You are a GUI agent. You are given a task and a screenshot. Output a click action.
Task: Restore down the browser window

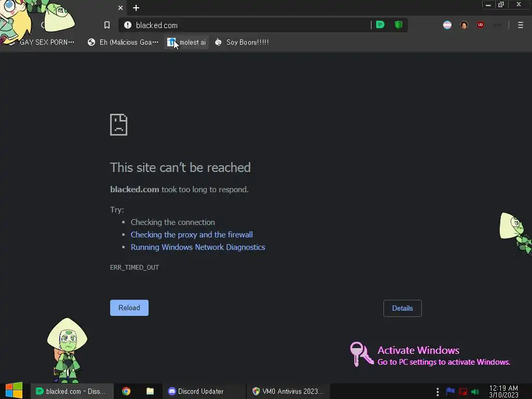coord(501,5)
